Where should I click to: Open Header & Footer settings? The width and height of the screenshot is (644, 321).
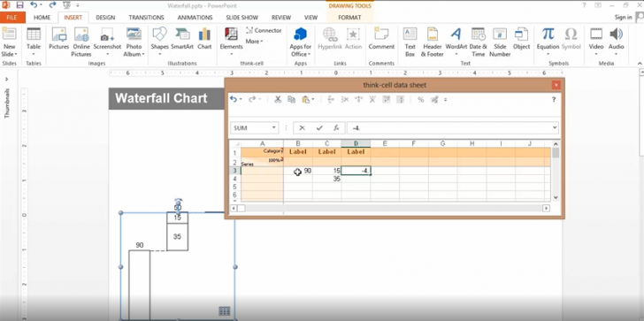click(x=432, y=42)
